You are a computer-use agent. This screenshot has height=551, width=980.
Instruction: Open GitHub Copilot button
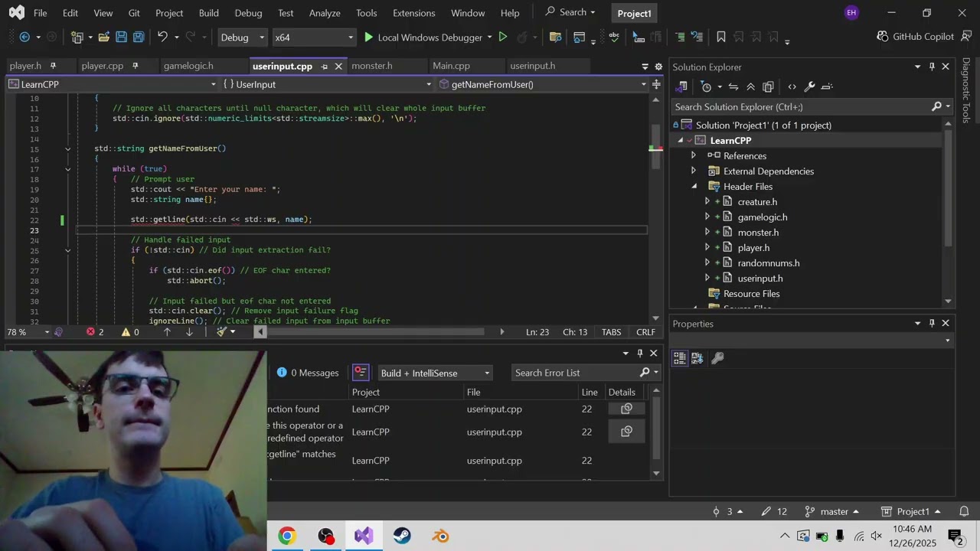tap(915, 37)
